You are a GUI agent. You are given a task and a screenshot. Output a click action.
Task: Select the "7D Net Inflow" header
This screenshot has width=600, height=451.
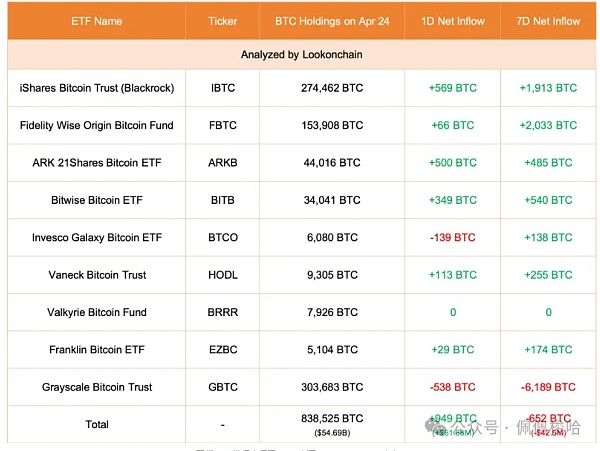(548, 21)
